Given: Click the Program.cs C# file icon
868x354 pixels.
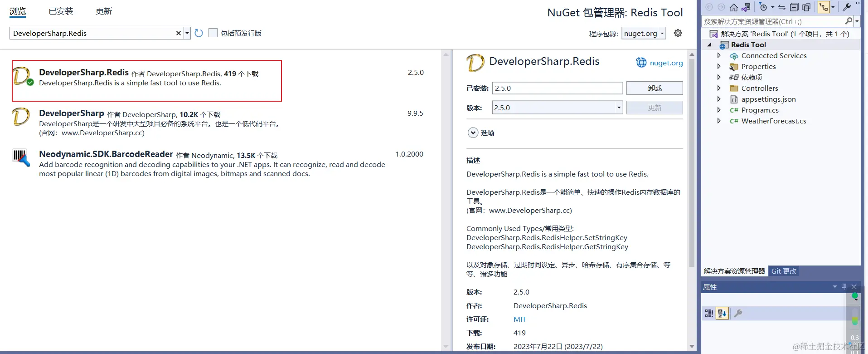Looking at the screenshot, I should 734,110.
